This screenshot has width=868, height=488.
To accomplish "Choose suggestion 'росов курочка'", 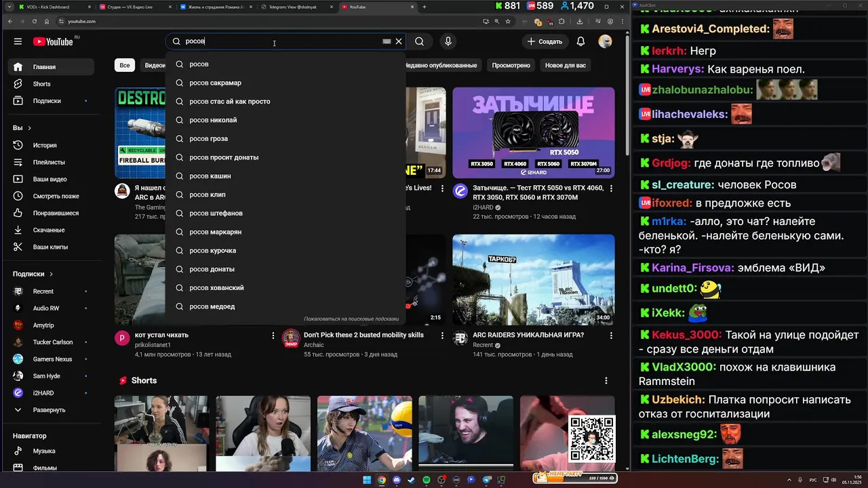I will [x=285, y=250].
